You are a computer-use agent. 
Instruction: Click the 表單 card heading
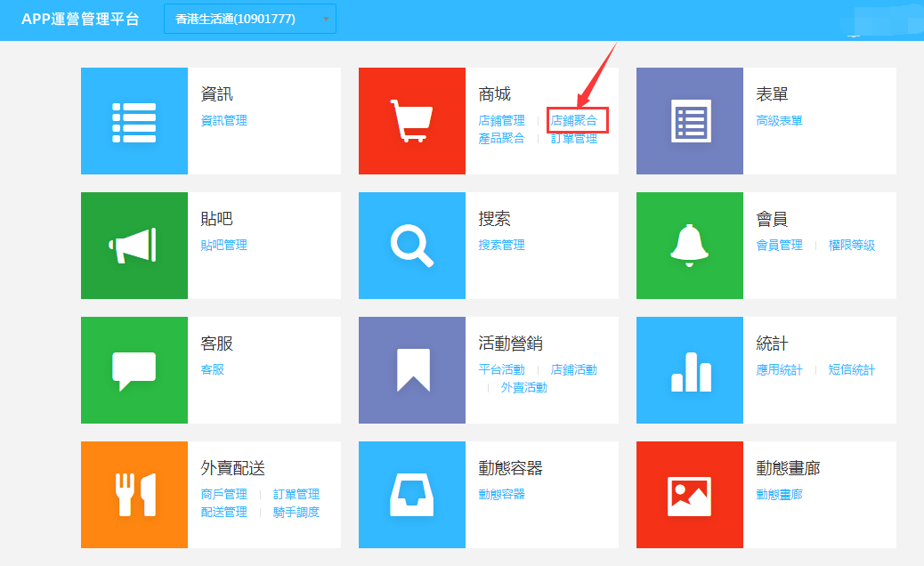pyautogui.click(x=772, y=94)
